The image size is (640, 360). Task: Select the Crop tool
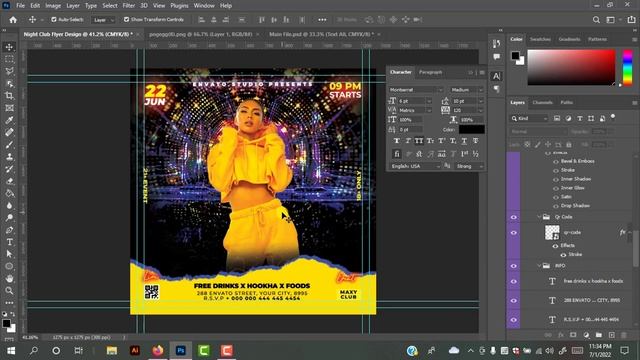tap(9, 96)
